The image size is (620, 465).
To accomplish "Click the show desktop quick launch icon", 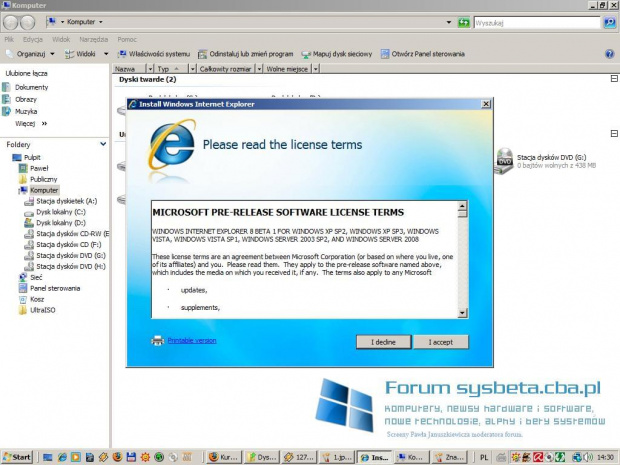I will [48, 457].
